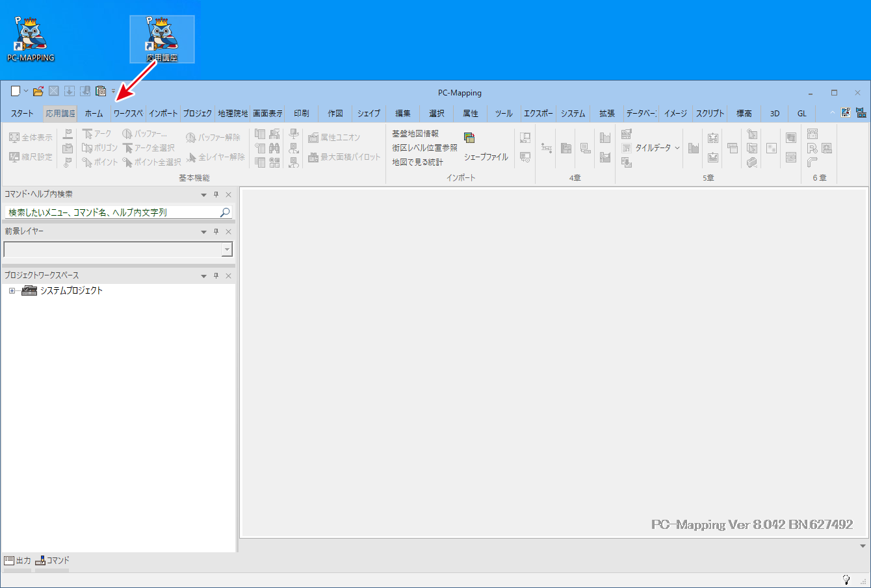
Task: Click ポイント全選択 in the ribbon
Action: [x=151, y=162]
